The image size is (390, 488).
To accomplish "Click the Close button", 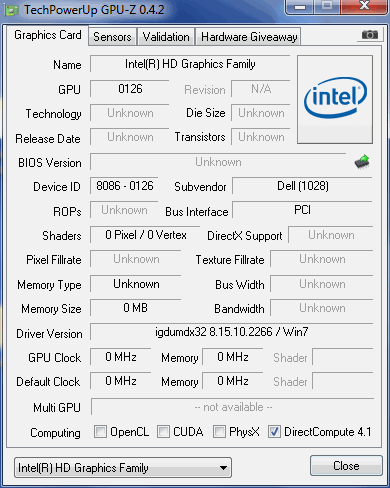I will [346, 466].
